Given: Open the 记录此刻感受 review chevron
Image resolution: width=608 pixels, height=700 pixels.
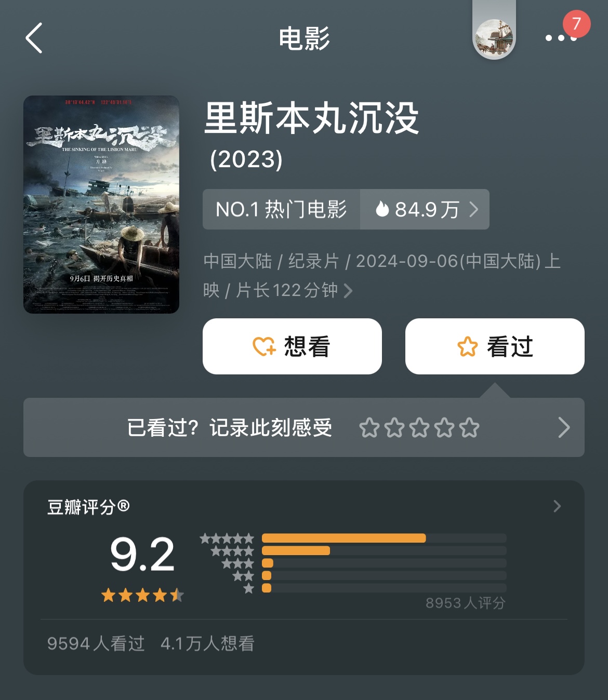Looking at the screenshot, I should 564,427.
